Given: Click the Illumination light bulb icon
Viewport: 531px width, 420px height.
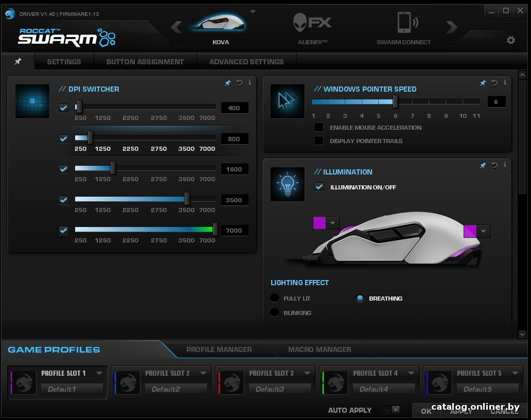Looking at the screenshot, I should tap(288, 184).
